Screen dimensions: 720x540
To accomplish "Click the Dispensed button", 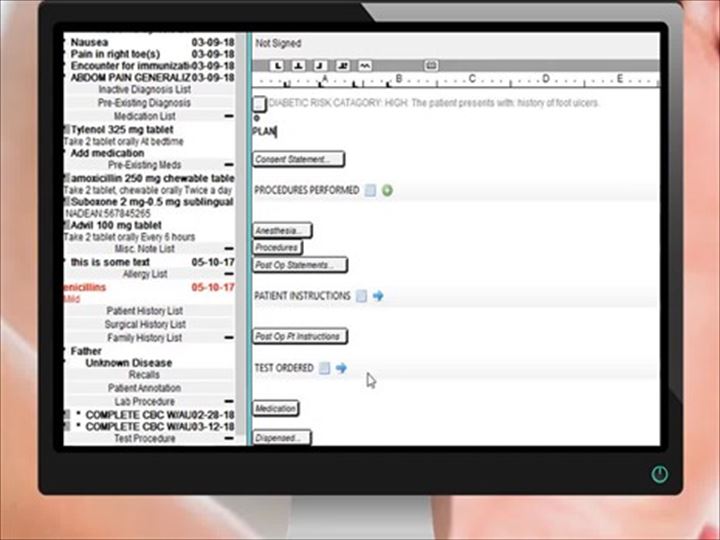I will [281, 437].
